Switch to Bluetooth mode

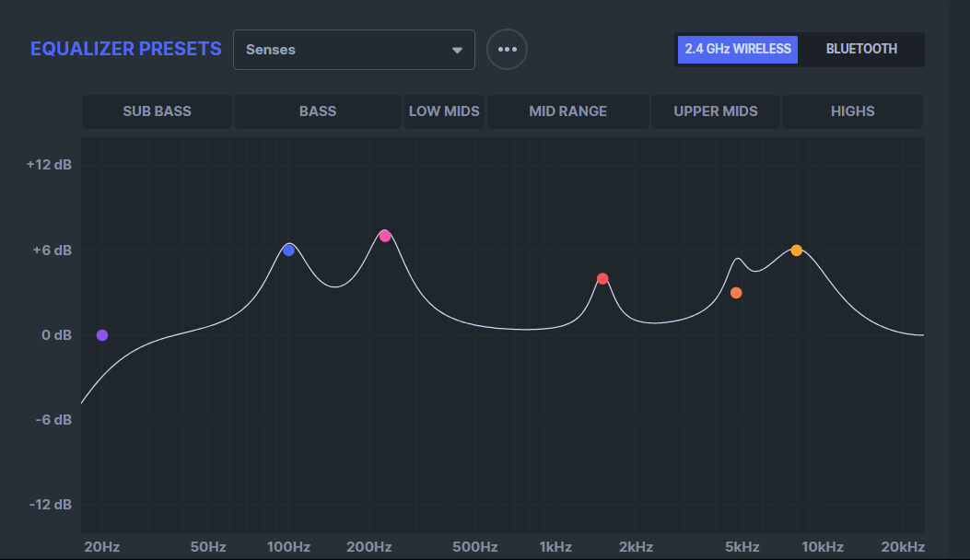tap(861, 49)
